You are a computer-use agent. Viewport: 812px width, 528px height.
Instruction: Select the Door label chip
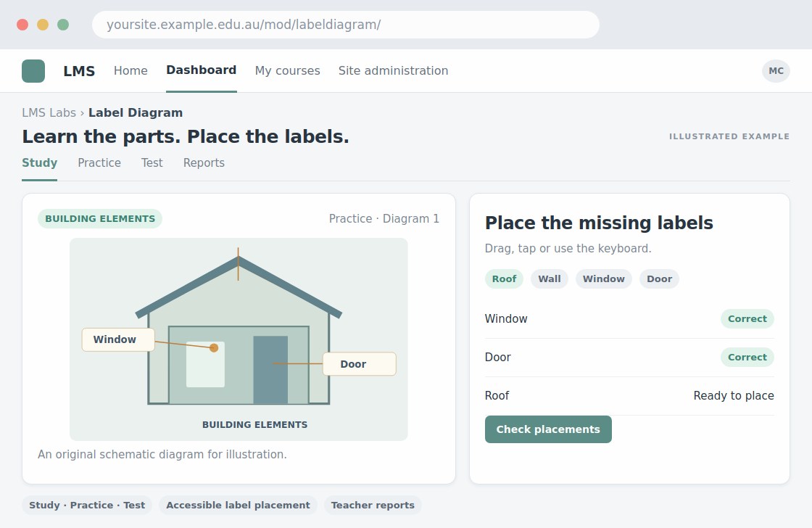click(x=659, y=279)
